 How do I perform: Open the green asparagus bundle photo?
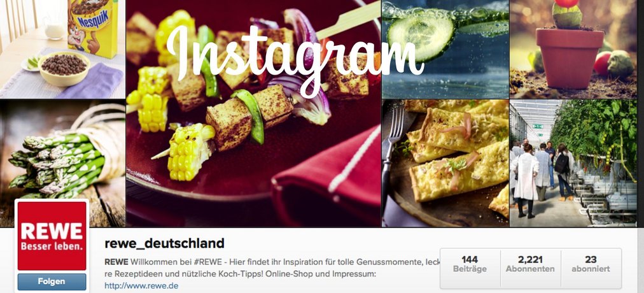[x=62, y=163]
